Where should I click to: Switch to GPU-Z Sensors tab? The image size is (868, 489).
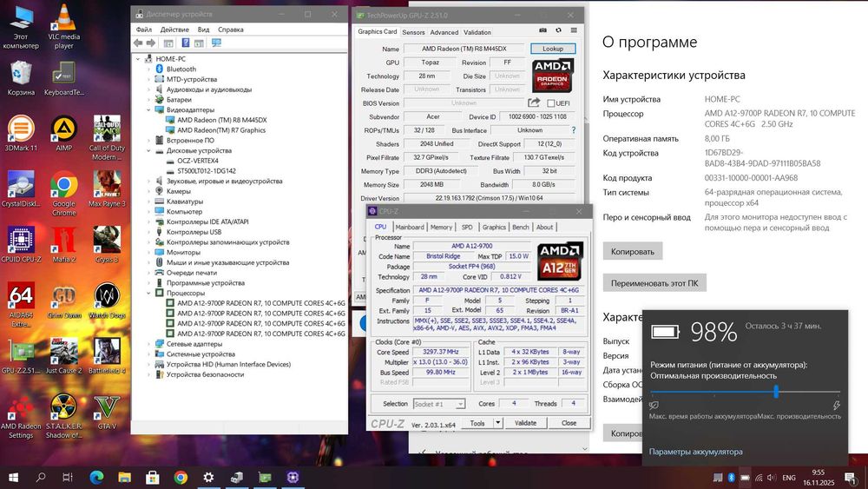(x=413, y=32)
